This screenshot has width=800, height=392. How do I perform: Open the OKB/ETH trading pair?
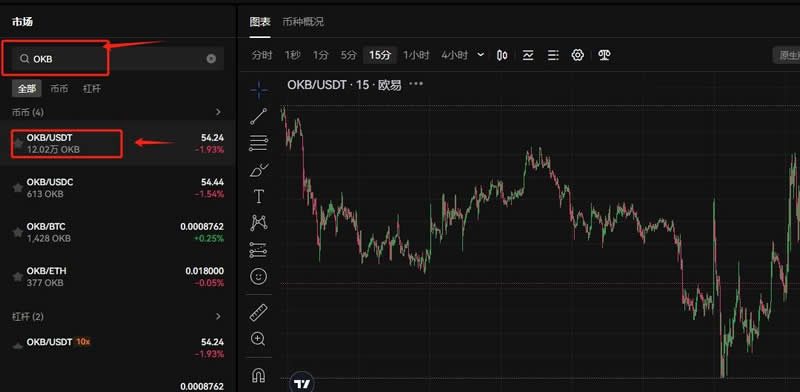click(118, 277)
